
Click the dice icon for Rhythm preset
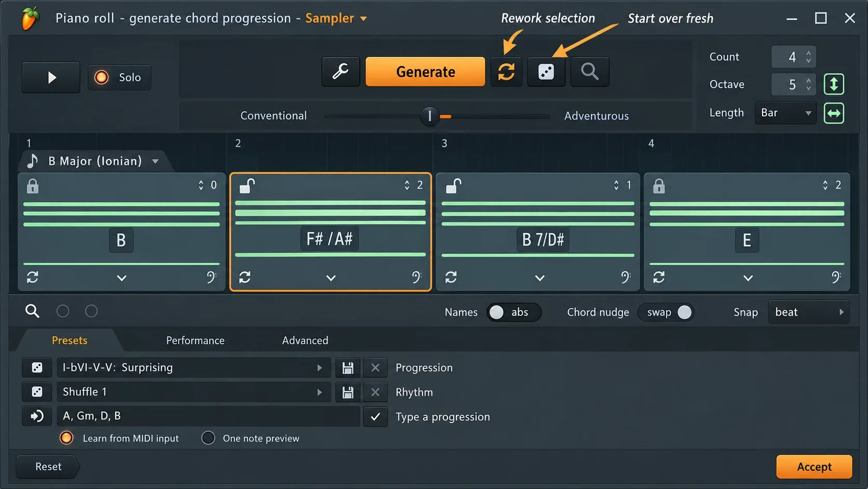pyautogui.click(x=37, y=392)
